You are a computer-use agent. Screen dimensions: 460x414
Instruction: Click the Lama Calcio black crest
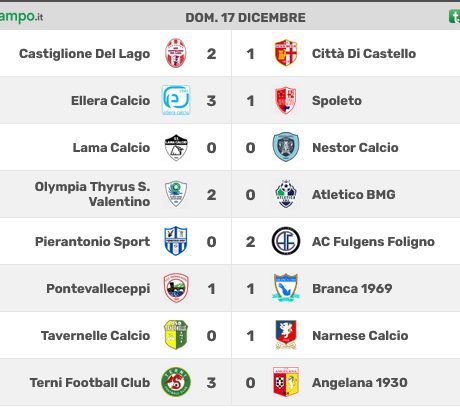click(x=176, y=147)
